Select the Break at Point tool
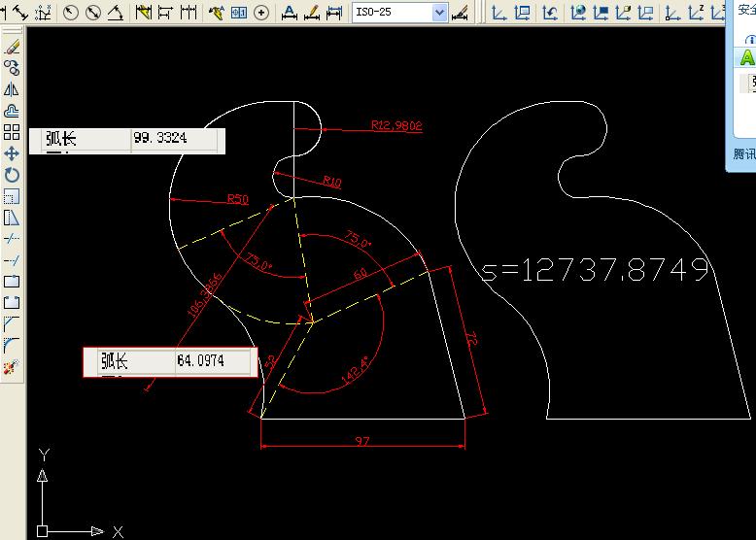756x540 pixels. [12, 282]
